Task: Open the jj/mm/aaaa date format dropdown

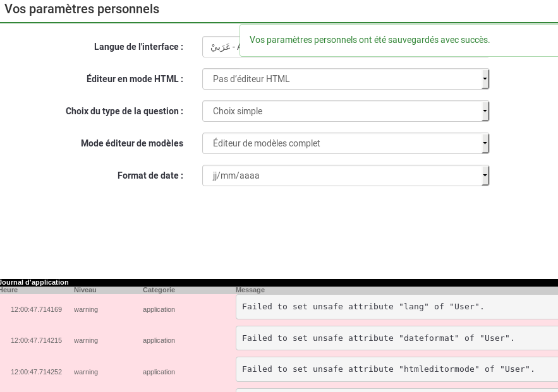Action: pos(345,175)
